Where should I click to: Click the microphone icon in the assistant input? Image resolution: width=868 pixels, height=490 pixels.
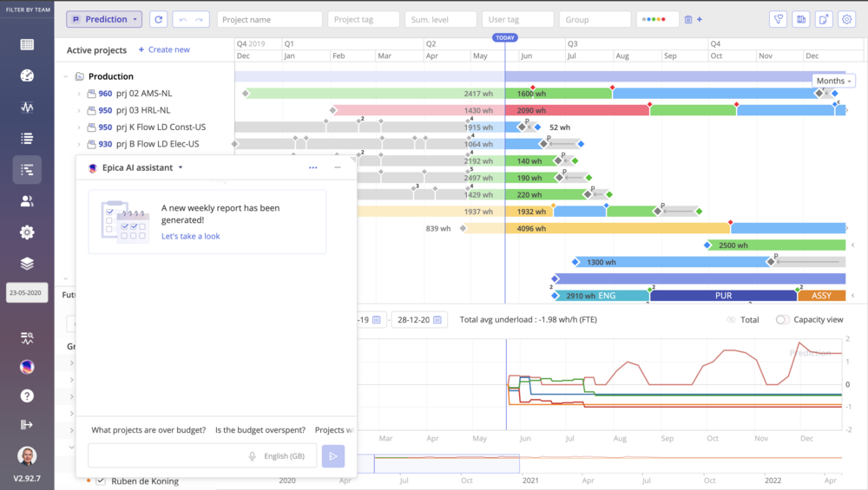[x=253, y=456]
